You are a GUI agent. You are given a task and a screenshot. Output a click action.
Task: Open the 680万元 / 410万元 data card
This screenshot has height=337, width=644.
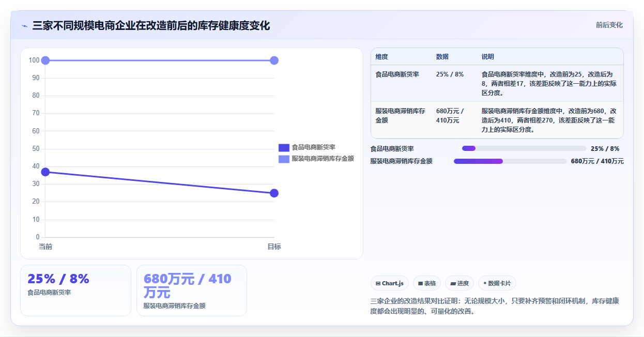[192, 290]
